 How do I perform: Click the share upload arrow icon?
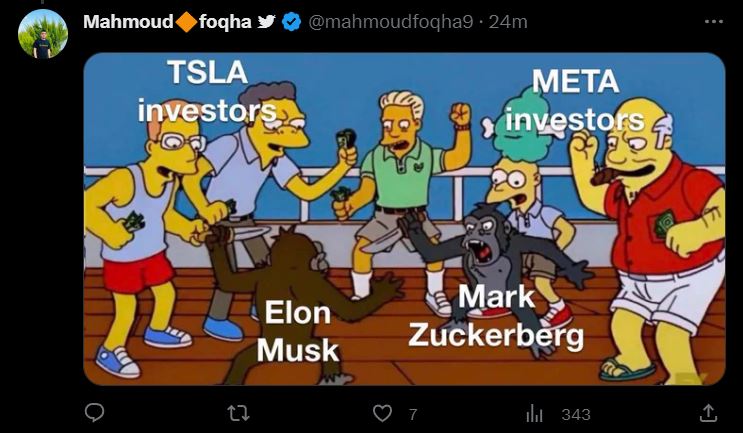[708, 413]
